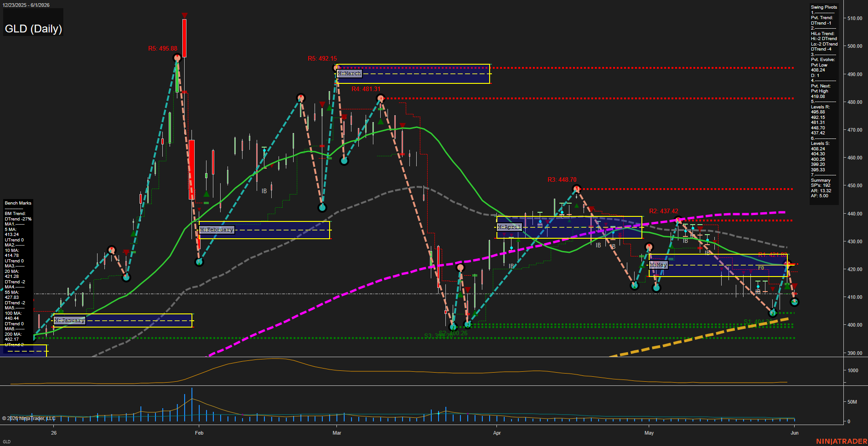
Task: Click the Apr label on time axis
Action: [x=497, y=433]
